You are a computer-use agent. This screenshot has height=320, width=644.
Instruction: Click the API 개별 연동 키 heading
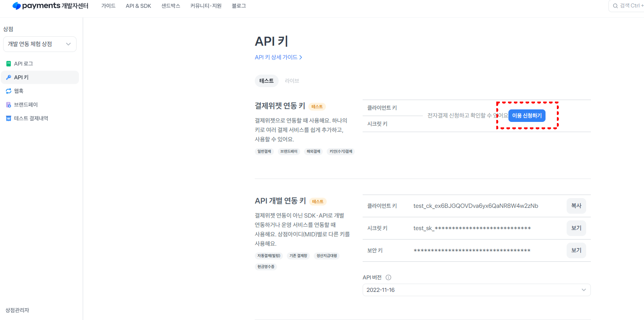click(x=280, y=201)
